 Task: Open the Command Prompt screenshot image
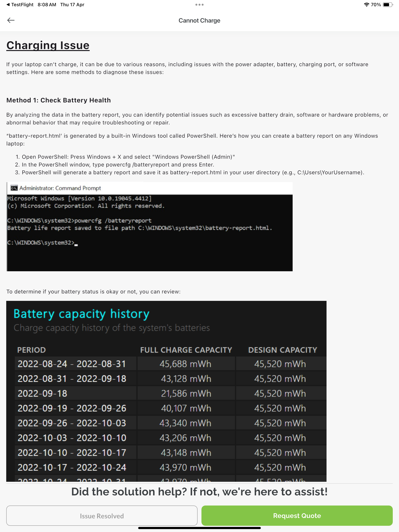click(x=149, y=226)
